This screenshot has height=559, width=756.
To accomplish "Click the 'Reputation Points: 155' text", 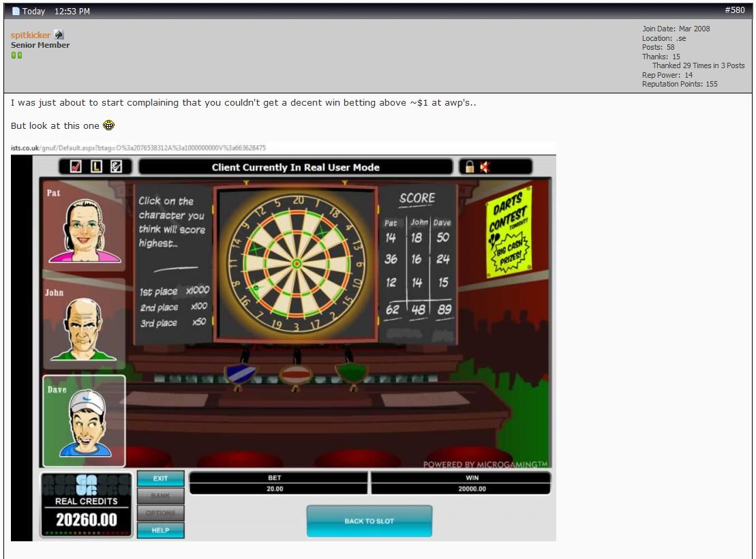I will coord(680,84).
